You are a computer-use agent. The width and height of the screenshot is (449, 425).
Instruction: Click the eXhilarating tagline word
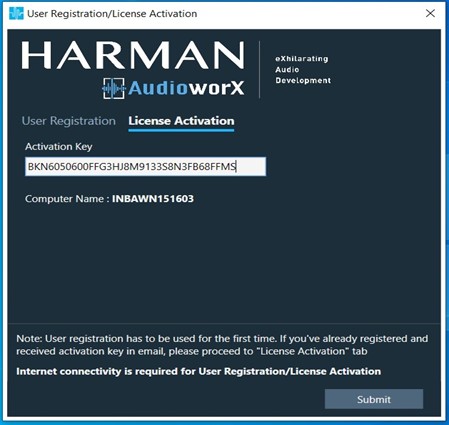302,59
